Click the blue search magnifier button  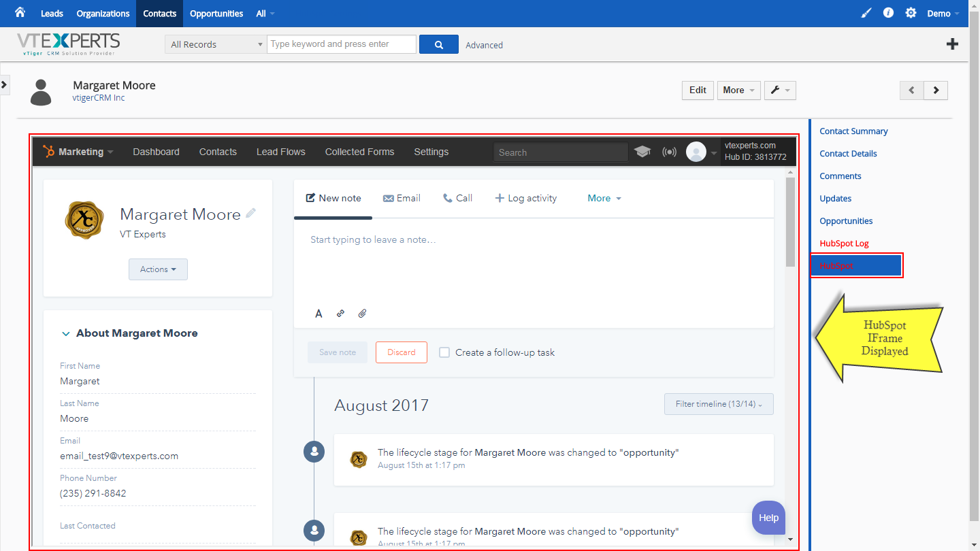439,44
